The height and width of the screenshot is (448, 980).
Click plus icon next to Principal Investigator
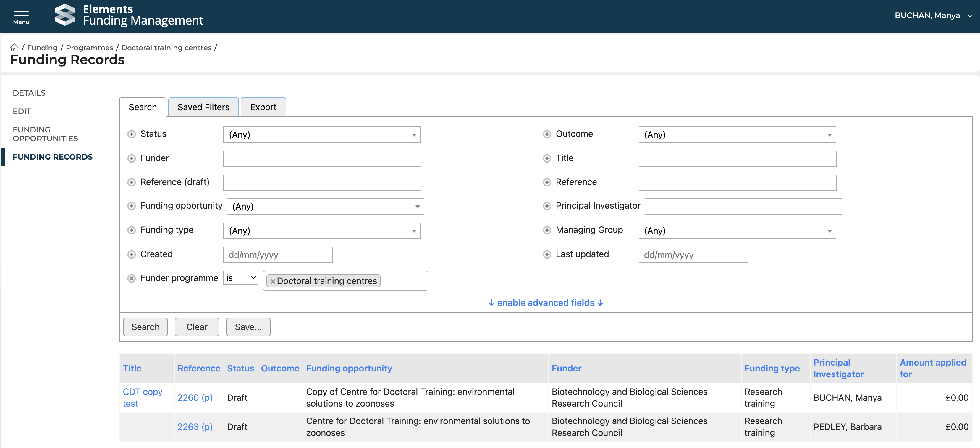[547, 206]
